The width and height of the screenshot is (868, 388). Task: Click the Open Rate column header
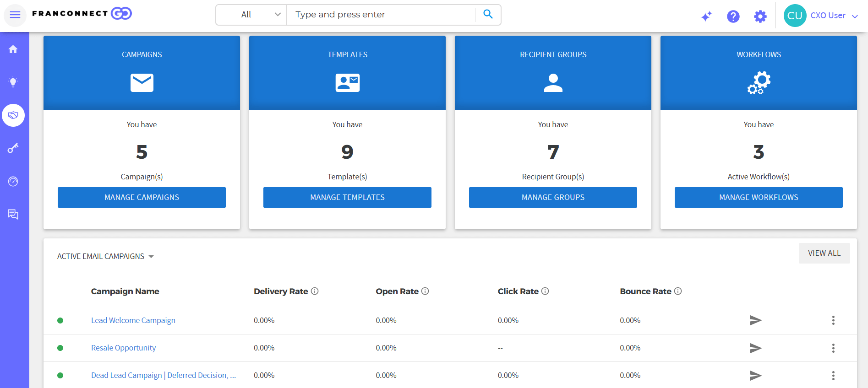pos(397,291)
